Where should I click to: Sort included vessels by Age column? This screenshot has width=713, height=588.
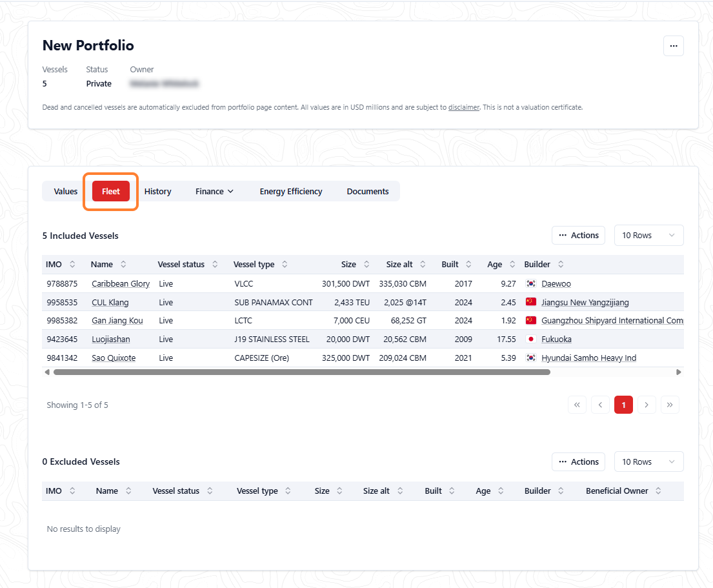coord(512,264)
